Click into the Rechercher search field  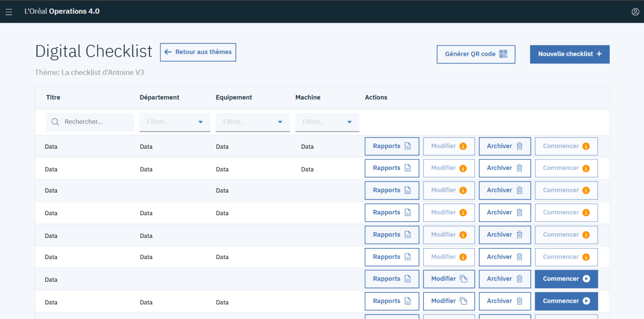point(90,122)
